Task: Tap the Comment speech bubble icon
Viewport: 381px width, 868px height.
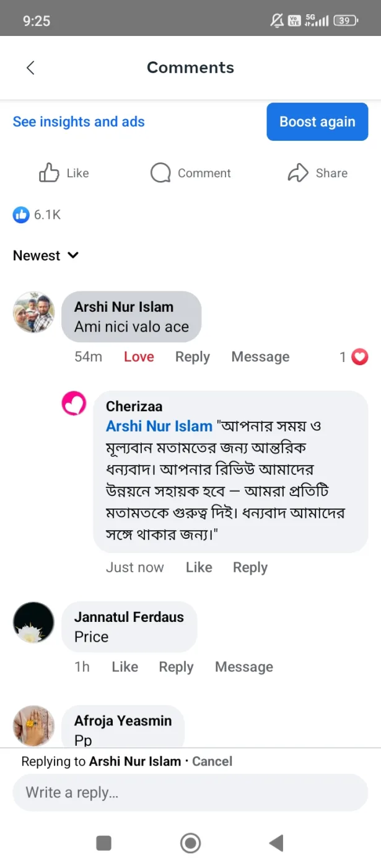Action: pos(160,173)
